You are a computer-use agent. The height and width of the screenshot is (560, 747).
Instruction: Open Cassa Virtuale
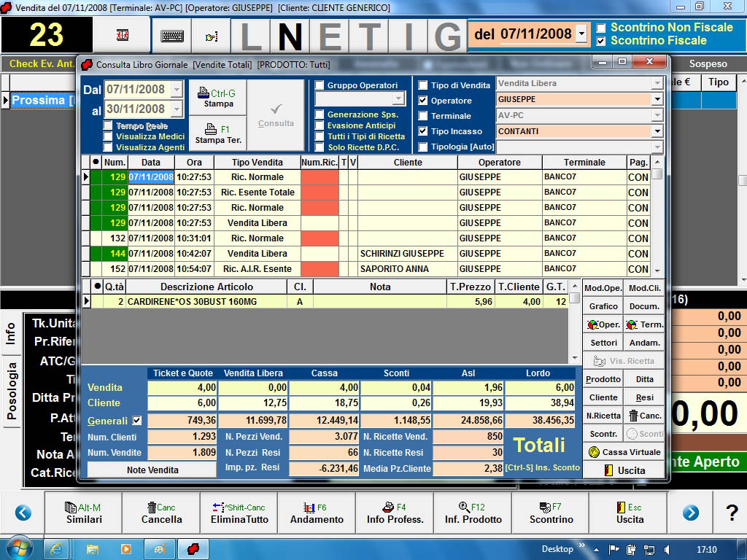pyautogui.click(x=624, y=452)
